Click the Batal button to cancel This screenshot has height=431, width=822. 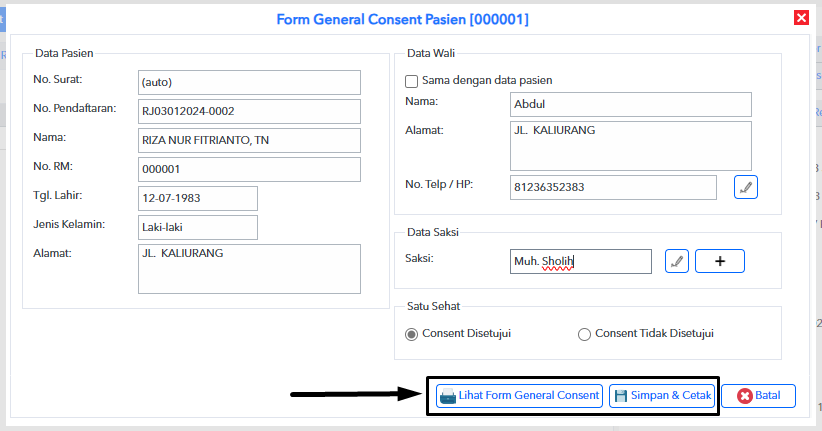pyautogui.click(x=759, y=396)
